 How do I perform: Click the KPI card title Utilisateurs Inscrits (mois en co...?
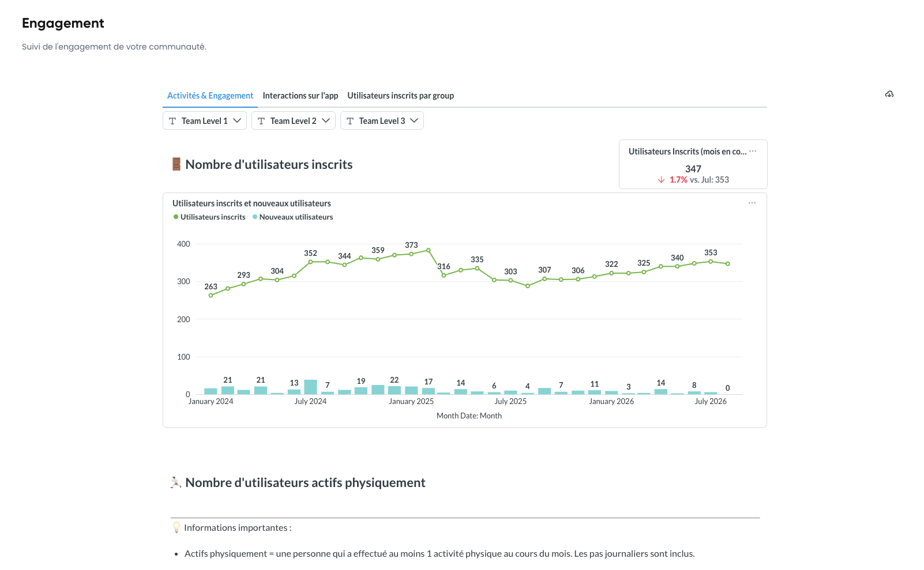pos(688,152)
